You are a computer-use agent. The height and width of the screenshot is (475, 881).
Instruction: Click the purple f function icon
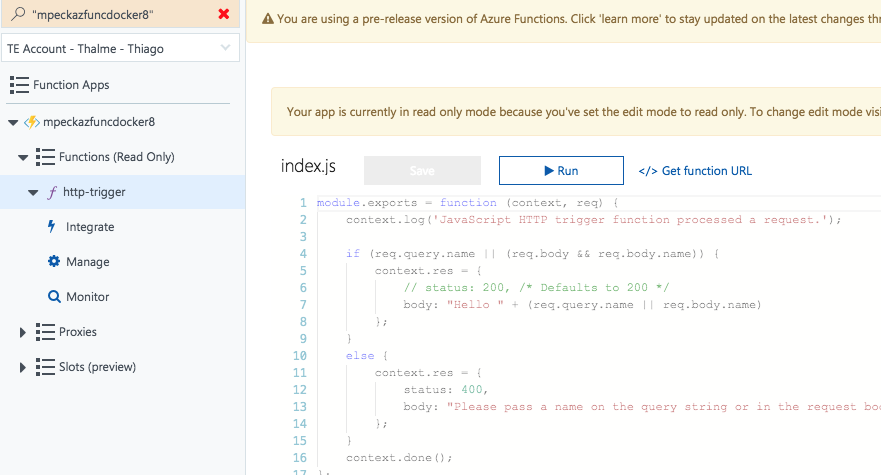[52, 192]
